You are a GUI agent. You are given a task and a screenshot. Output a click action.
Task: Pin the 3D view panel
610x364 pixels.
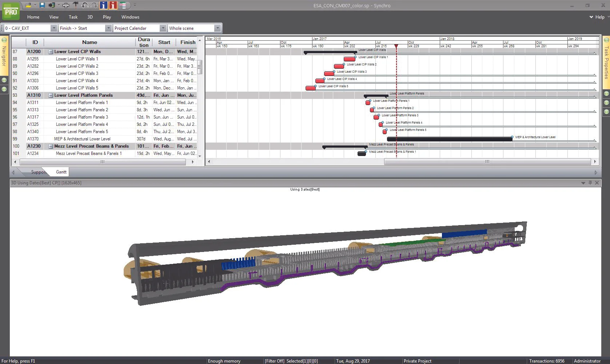pos(590,183)
